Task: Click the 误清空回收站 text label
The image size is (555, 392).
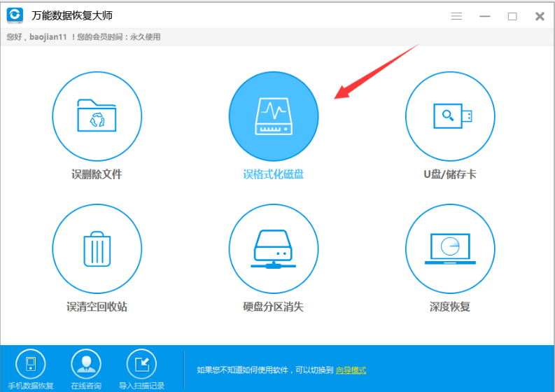Action: (x=97, y=307)
